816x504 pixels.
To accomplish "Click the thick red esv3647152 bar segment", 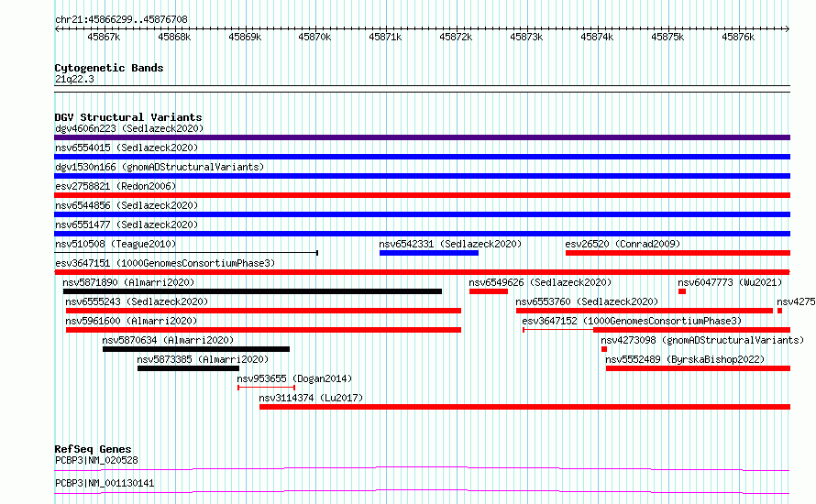I will (691, 330).
